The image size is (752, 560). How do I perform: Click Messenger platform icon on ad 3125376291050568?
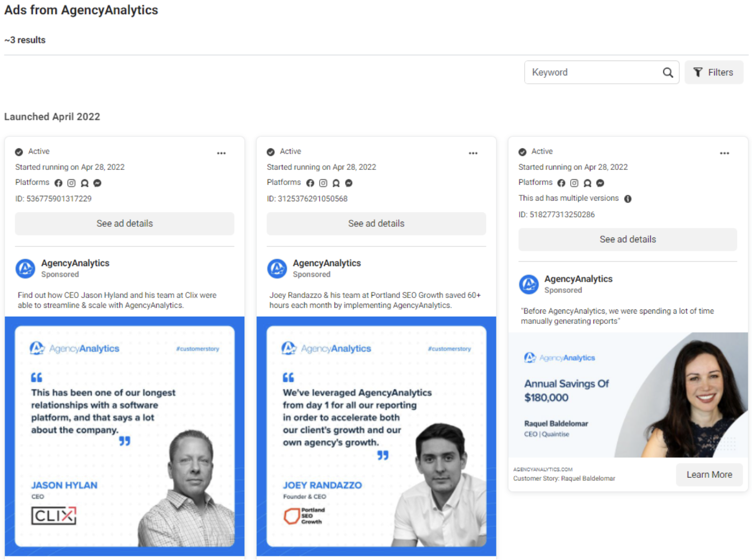point(349,183)
